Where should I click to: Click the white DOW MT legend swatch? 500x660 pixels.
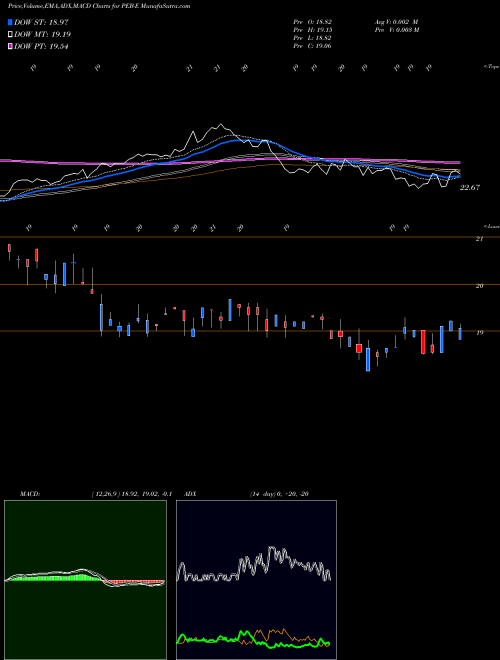11,35
